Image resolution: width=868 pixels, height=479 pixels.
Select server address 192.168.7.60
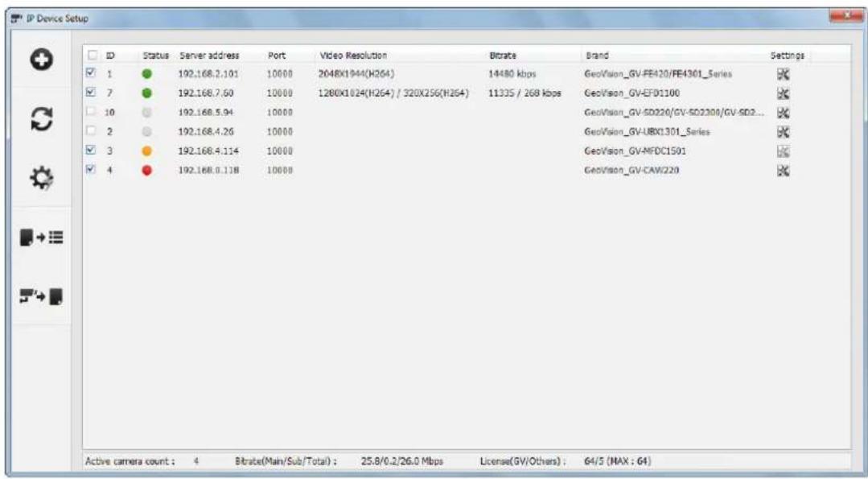coord(205,93)
